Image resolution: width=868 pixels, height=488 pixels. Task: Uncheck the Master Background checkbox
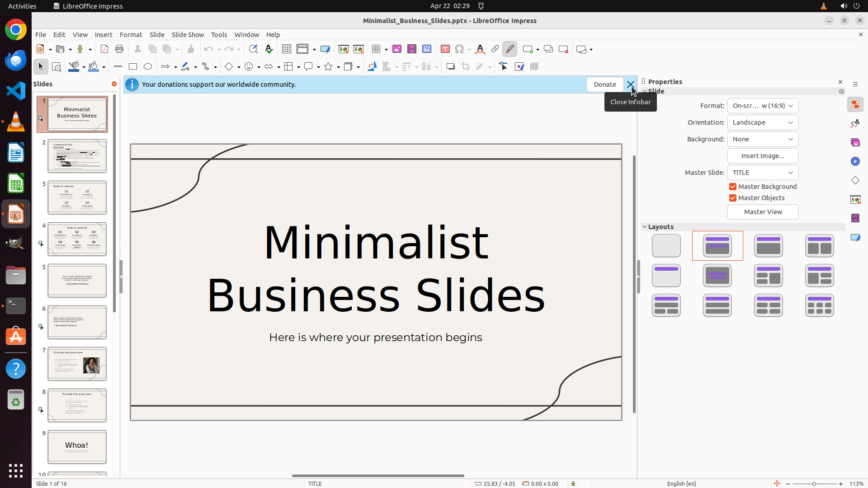(x=733, y=187)
